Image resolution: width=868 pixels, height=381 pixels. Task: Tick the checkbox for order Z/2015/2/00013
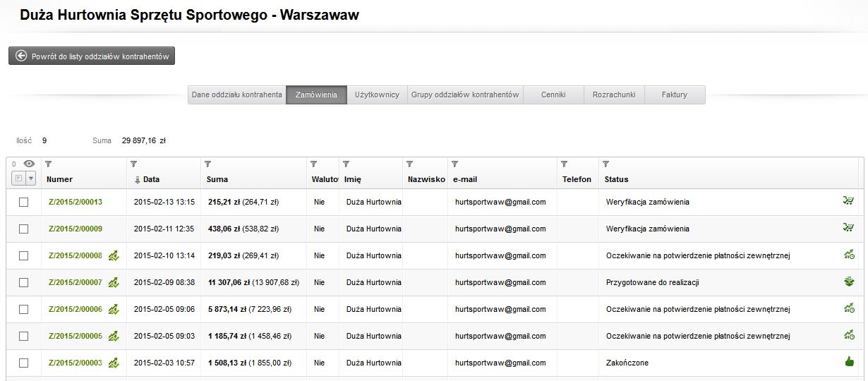coord(24,202)
